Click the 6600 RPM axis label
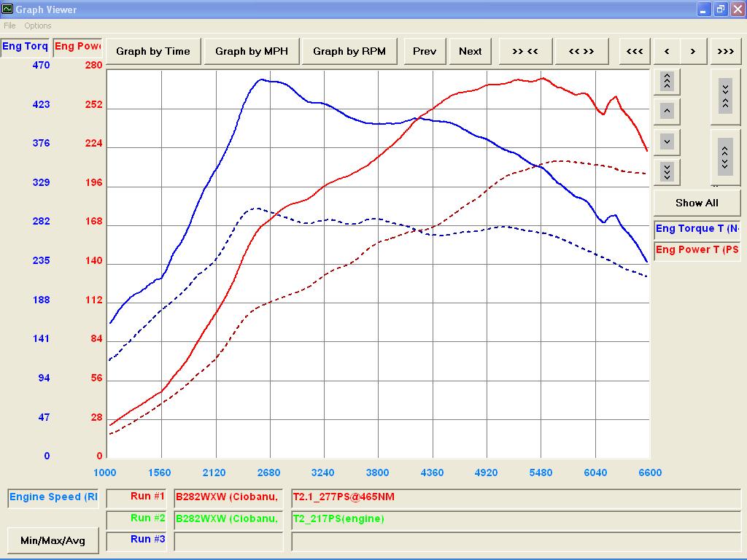Image resolution: width=747 pixels, height=560 pixels. click(x=650, y=472)
